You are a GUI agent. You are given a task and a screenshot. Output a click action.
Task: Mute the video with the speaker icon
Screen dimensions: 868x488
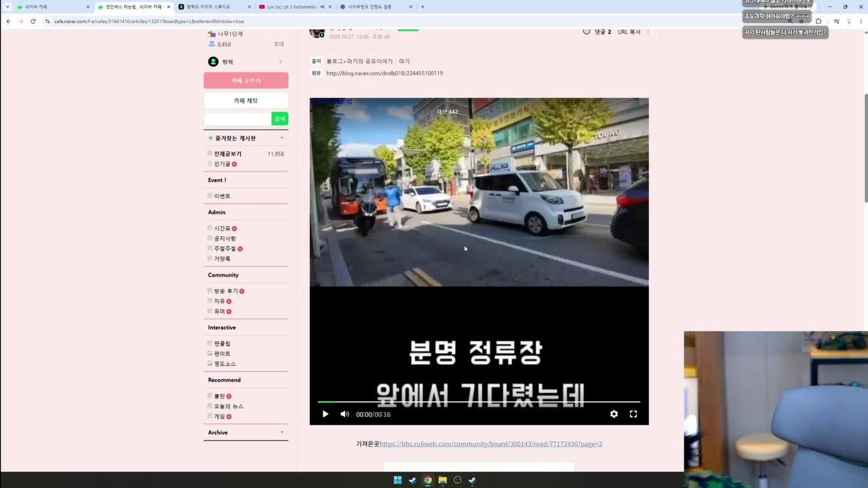coord(344,414)
